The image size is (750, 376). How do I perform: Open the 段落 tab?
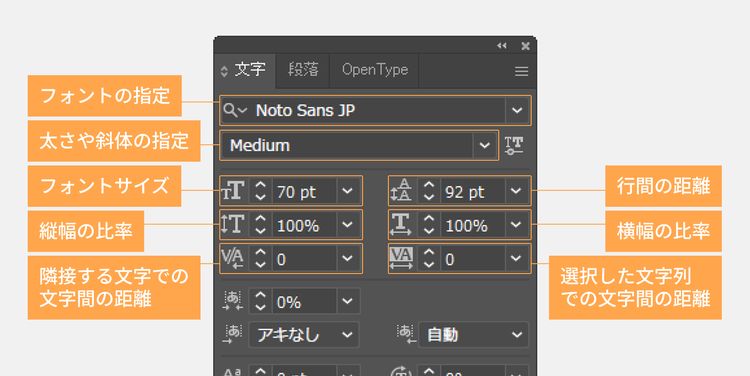(x=303, y=70)
